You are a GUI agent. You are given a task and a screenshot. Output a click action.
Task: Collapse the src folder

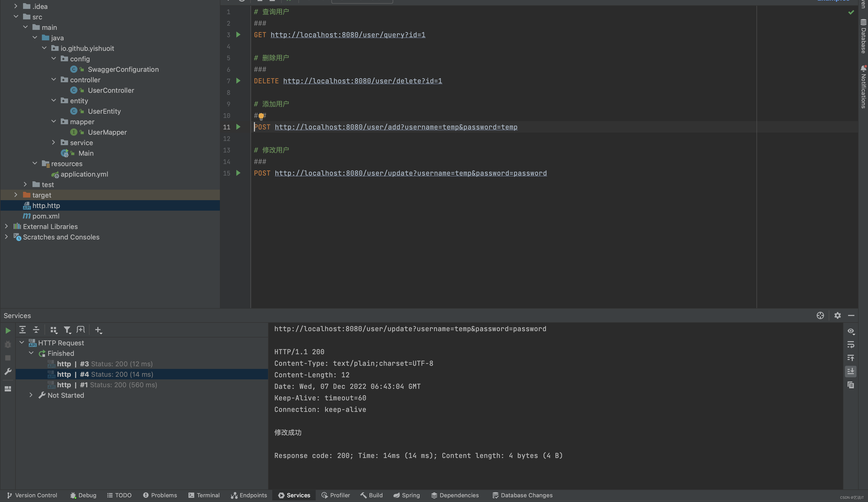(x=15, y=17)
